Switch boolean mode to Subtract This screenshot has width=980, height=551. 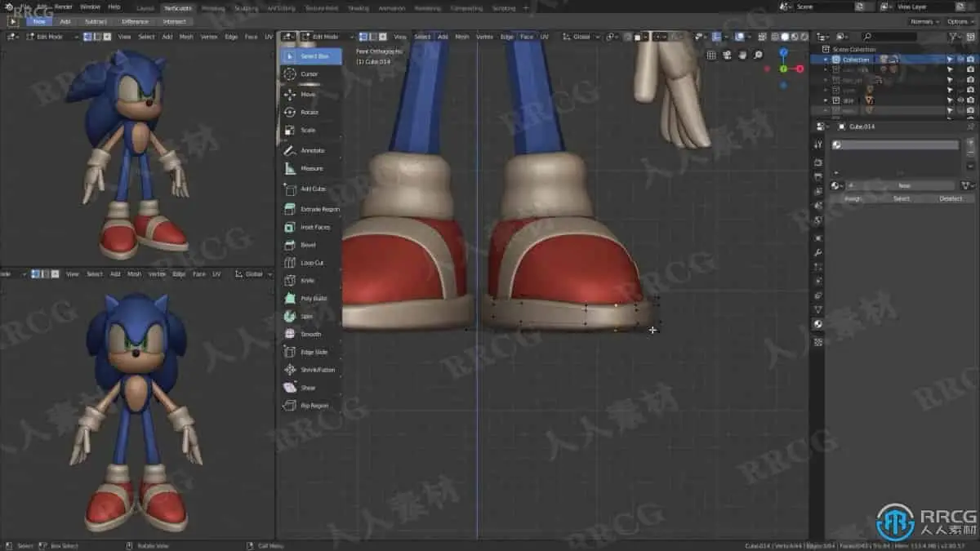(x=96, y=21)
